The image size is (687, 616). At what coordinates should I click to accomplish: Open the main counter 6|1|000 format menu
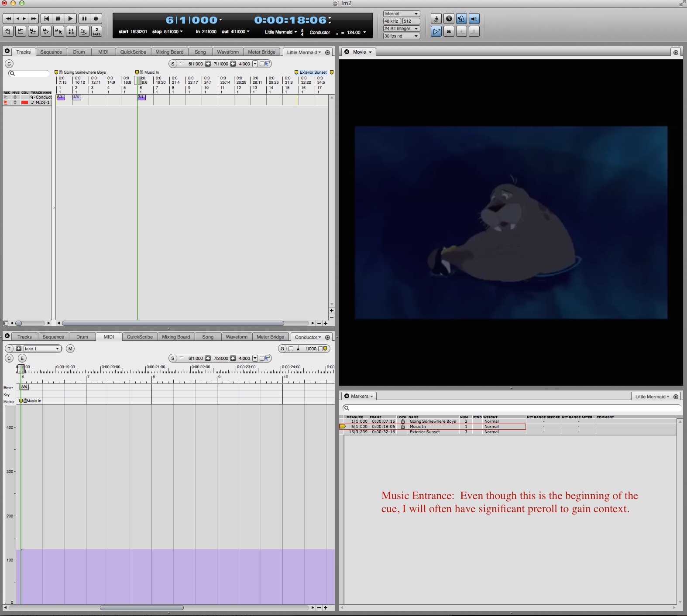220,20
